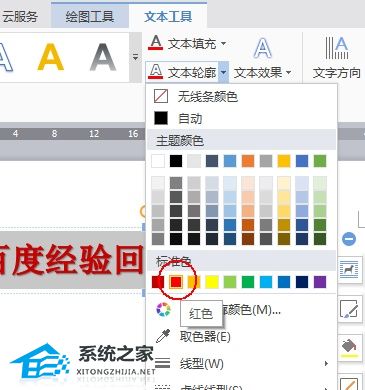Click the shape edit brush icon in side panel
The image size is (365, 390).
(349, 309)
